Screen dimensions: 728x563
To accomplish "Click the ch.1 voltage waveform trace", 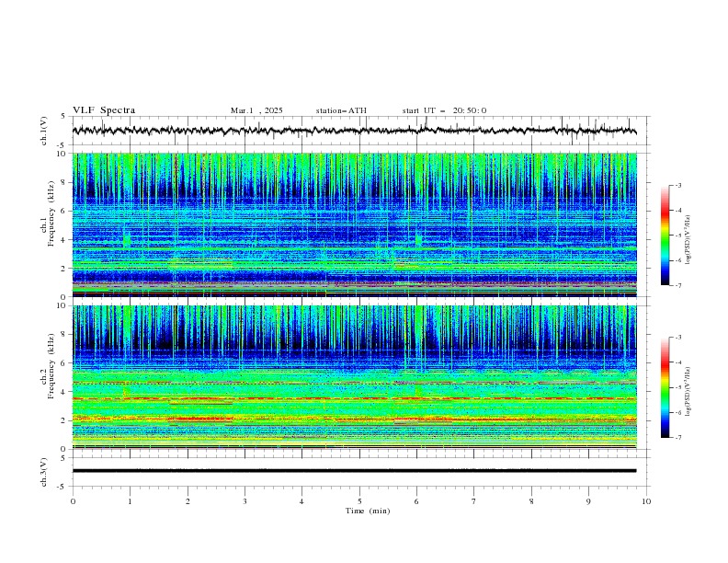I will 354,131.
